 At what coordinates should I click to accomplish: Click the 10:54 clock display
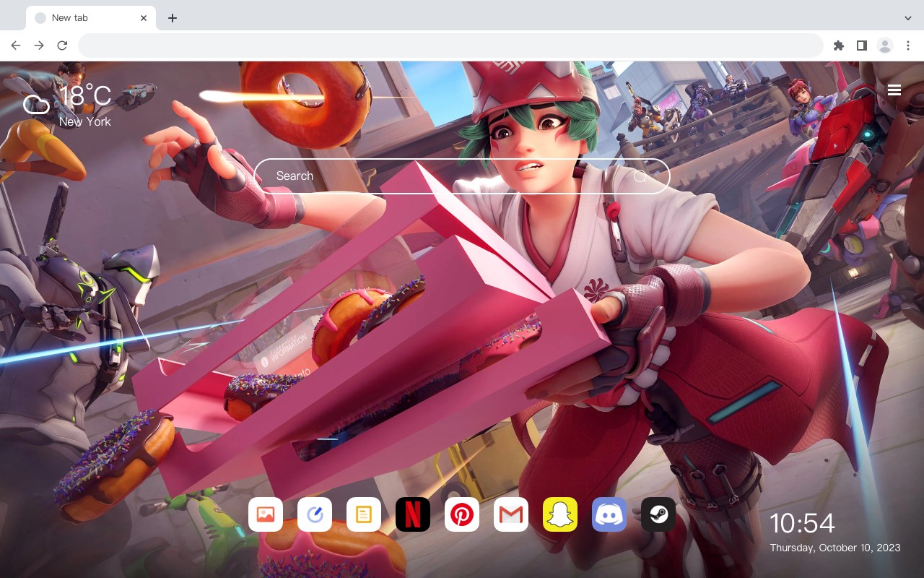coord(802,523)
